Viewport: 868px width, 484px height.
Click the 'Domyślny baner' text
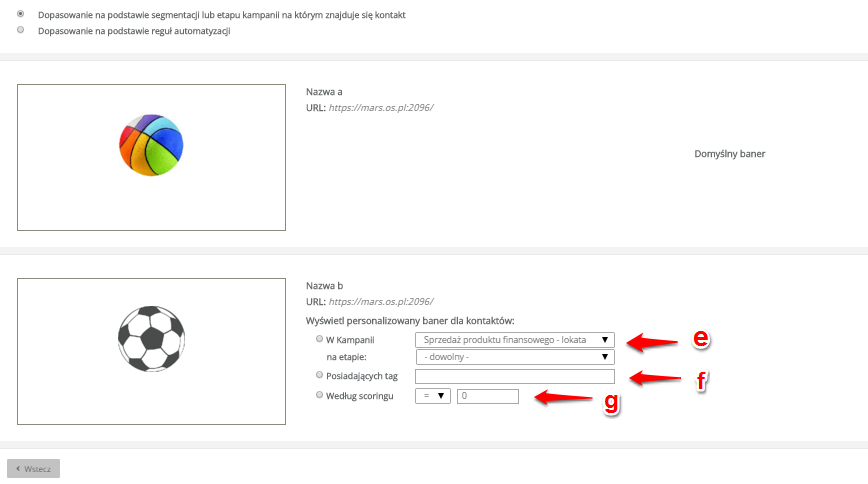[730, 154]
